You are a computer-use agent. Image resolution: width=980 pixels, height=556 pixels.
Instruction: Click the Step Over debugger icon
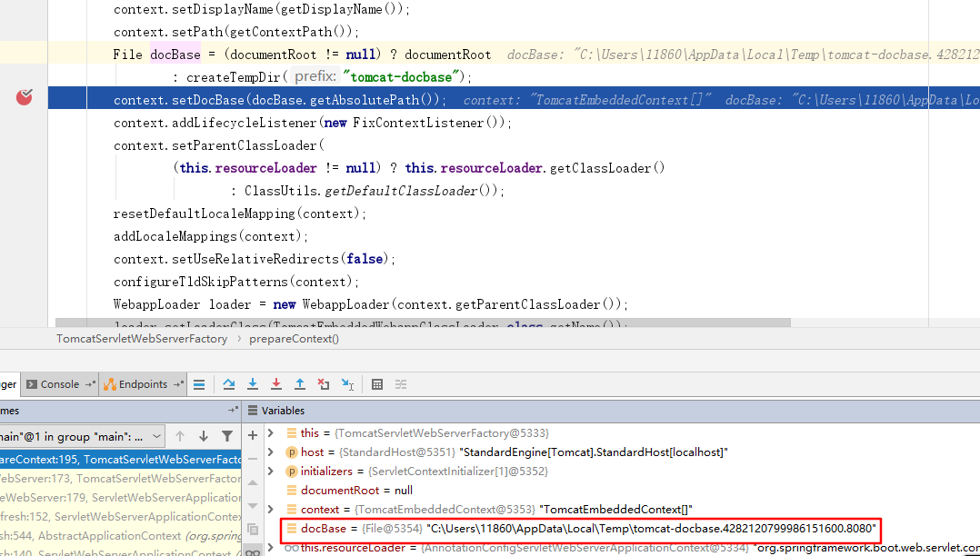coord(229,384)
